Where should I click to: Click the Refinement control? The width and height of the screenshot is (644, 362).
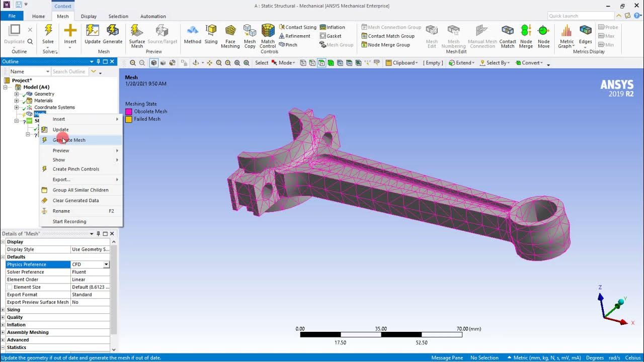[294, 36]
